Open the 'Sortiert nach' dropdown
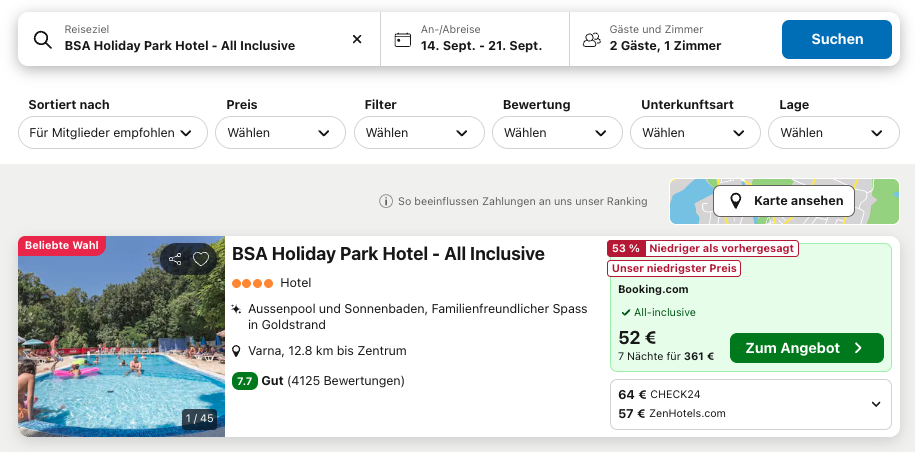This screenshot has width=915, height=452. 113,132
